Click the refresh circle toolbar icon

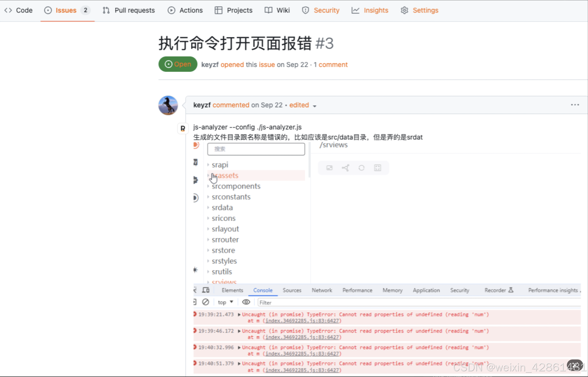tap(361, 168)
